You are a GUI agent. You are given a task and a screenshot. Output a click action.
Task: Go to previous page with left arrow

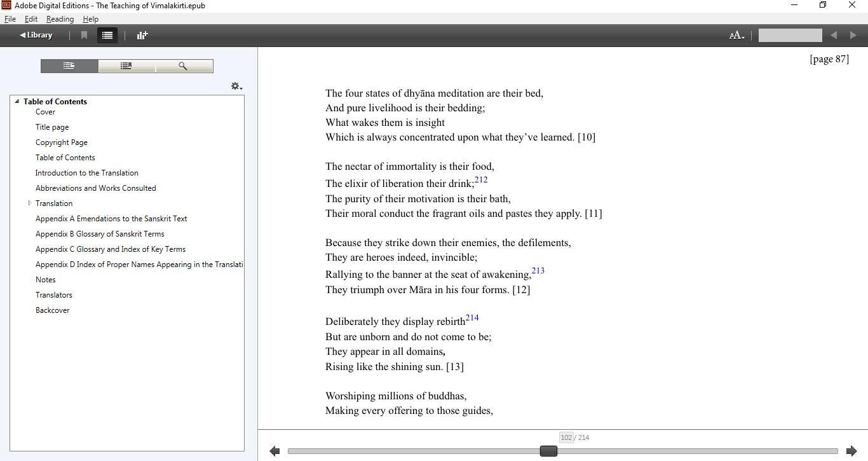click(275, 451)
